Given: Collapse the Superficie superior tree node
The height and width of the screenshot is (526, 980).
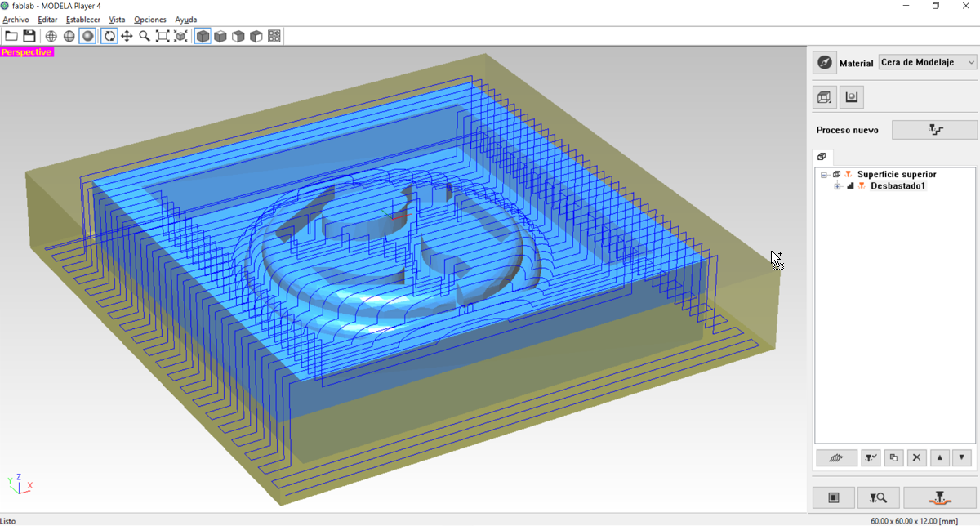Looking at the screenshot, I should 825,175.
